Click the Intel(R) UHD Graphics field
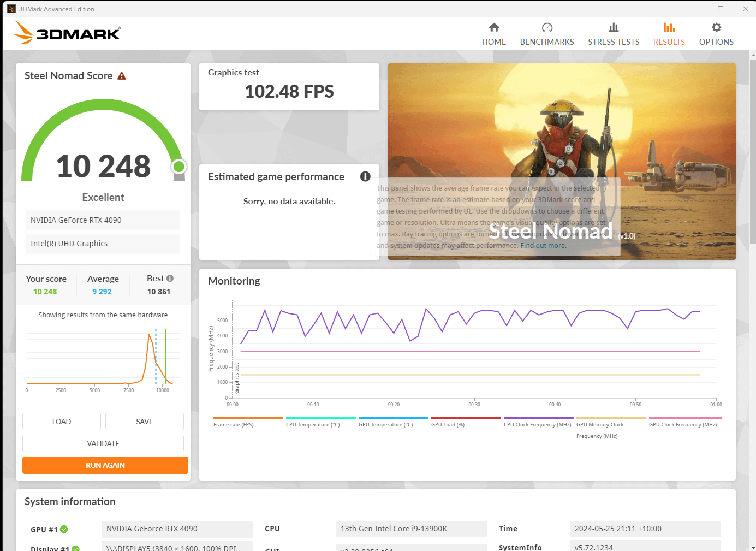Viewport: 756px width, 551px height. [x=103, y=244]
